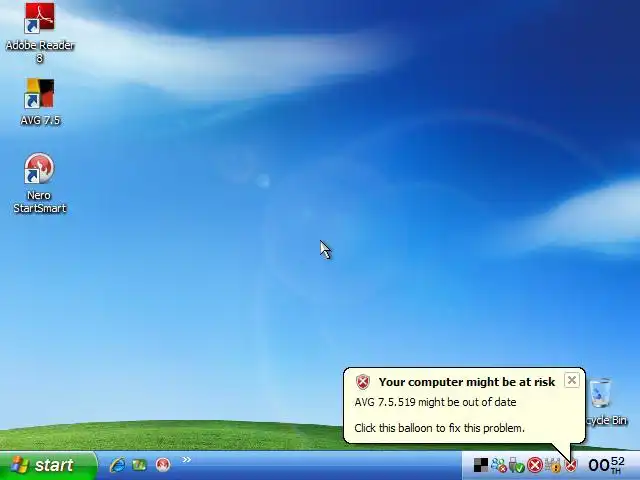Select the AVG 7.5 desktop icon
This screenshot has height=480, width=640.
40,102
